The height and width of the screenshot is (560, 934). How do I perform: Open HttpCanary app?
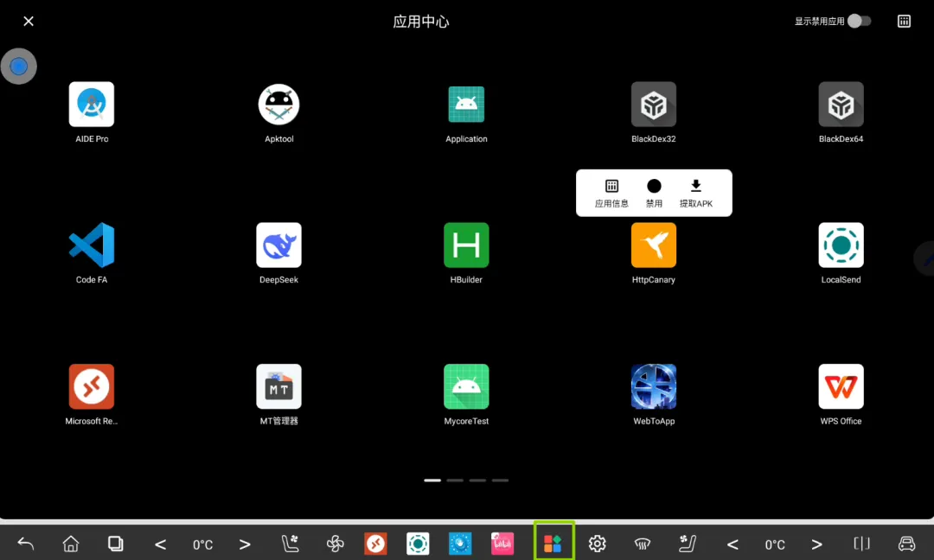[x=654, y=245]
